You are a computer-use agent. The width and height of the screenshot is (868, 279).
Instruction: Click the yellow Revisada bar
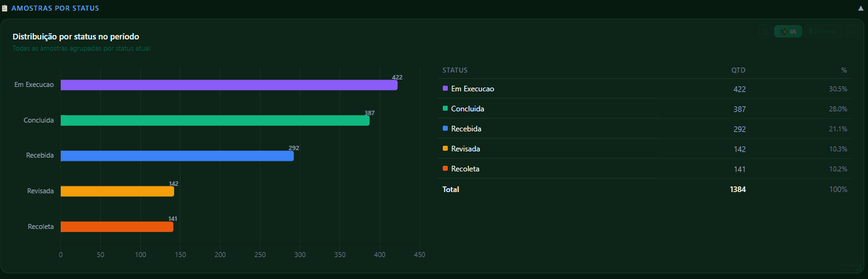117,191
